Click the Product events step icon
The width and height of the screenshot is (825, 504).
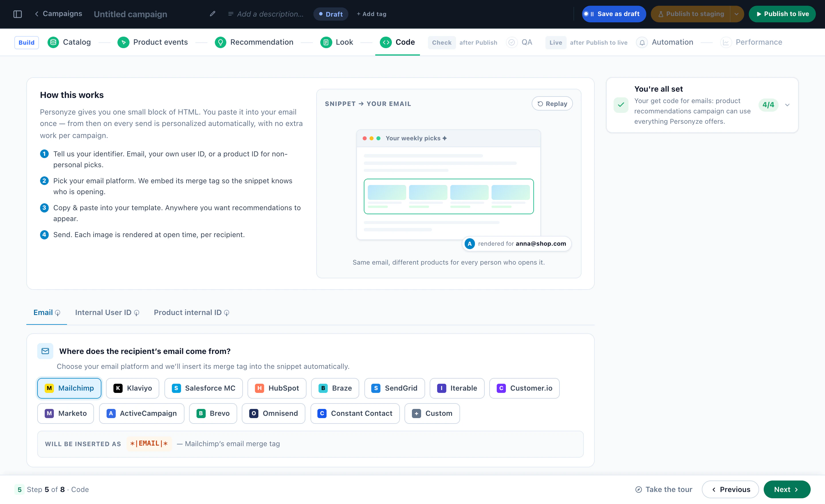123,42
